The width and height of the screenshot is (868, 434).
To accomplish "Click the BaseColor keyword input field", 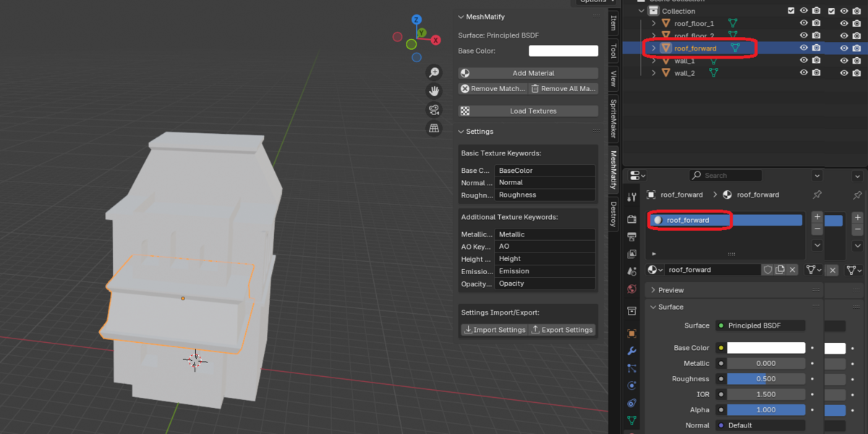I will 545,171.
